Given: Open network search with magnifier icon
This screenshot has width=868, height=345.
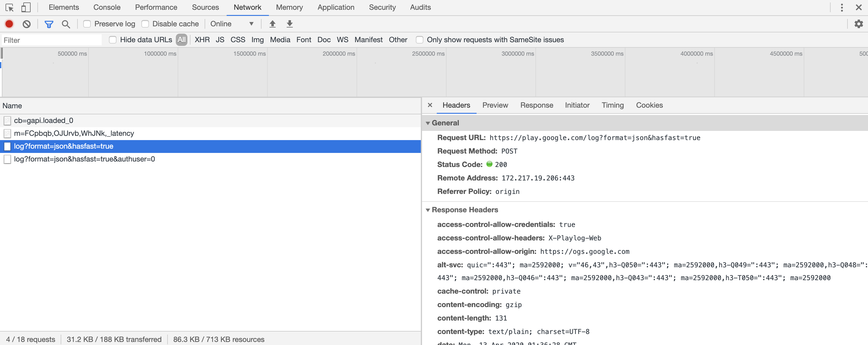Looking at the screenshot, I should coord(66,24).
